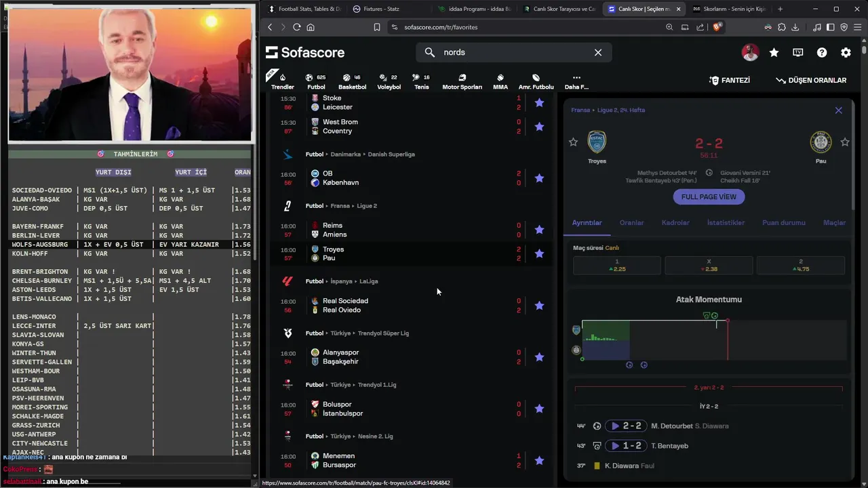Open the FANTEZİ section
Screen dimensions: 868x488
point(730,80)
